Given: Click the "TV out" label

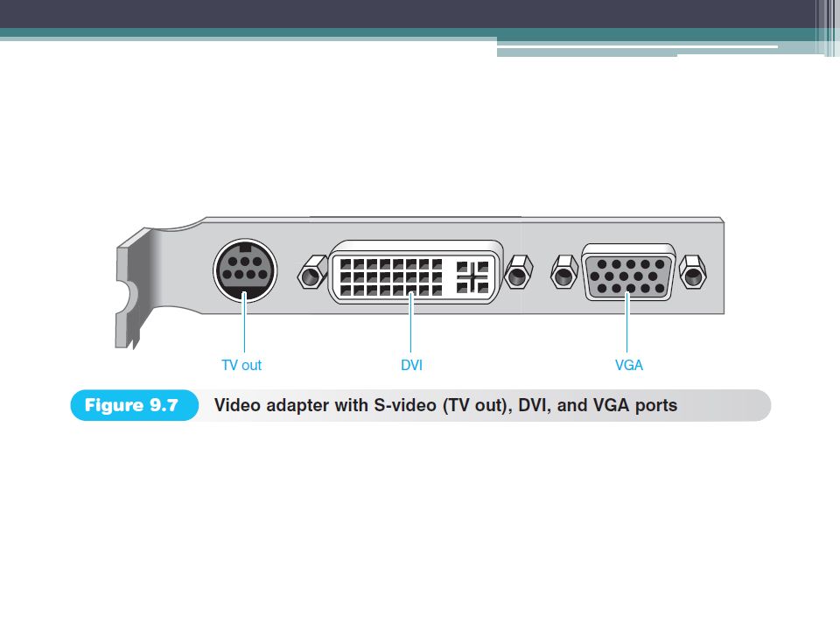Looking at the screenshot, I should pyautogui.click(x=241, y=366).
